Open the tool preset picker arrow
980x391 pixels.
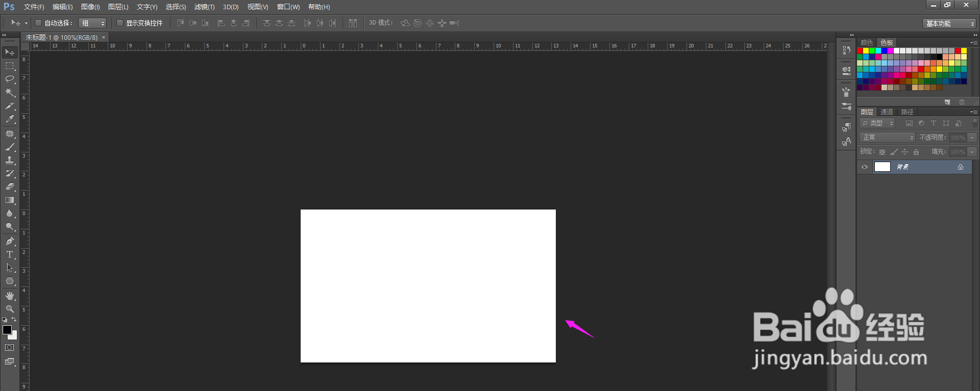coord(27,23)
